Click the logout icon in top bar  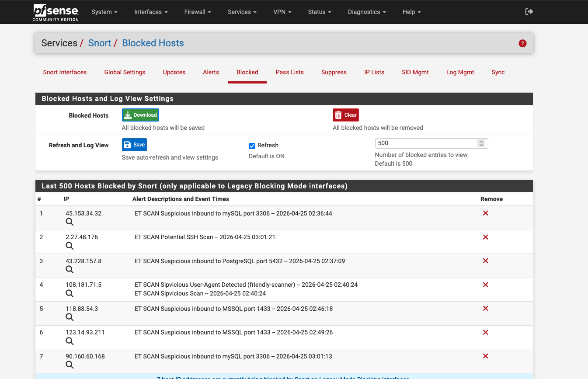[529, 12]
